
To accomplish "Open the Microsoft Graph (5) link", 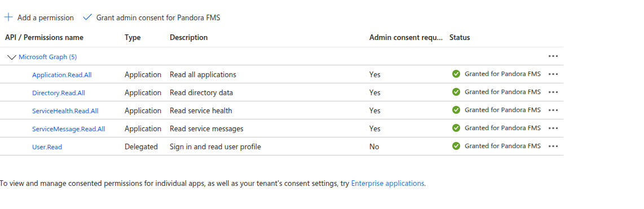I will (47, 57).
